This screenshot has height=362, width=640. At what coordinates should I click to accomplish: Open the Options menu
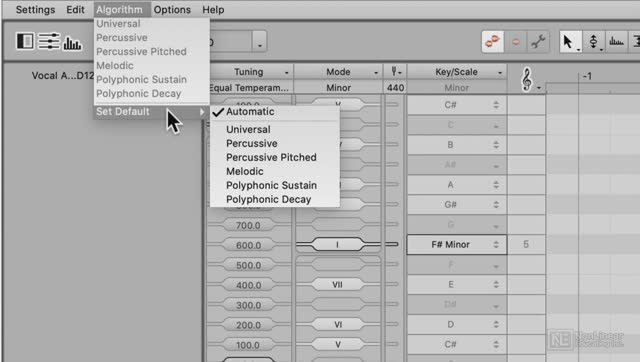point(172,9)
